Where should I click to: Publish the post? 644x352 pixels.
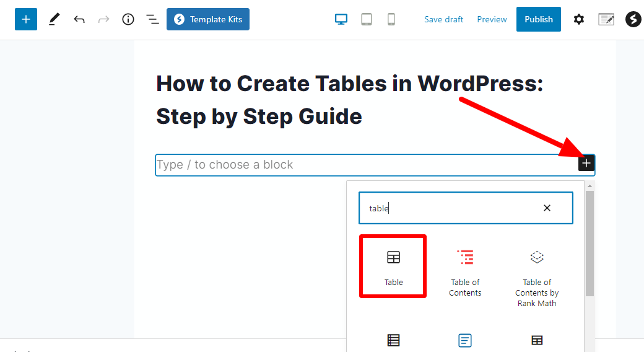(x=539, y=19)
